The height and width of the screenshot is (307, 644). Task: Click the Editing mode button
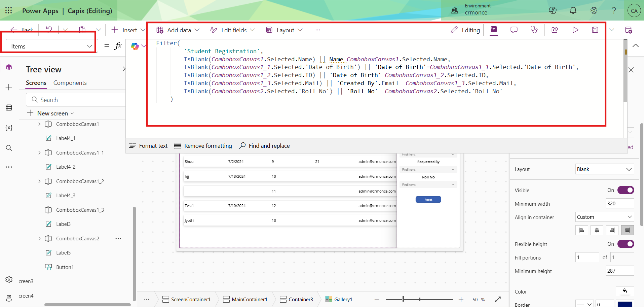click(x=465, y=30)
